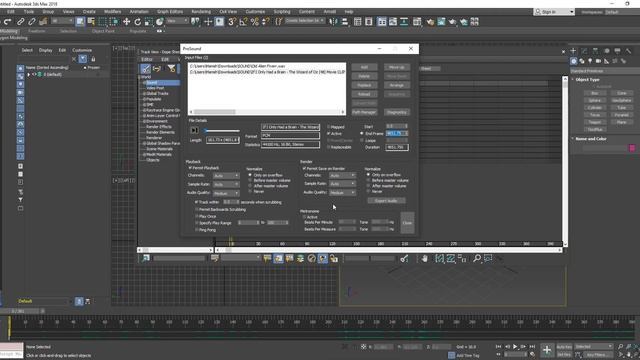Click the Select and Link icon
640x360 pixels.
point(20,22)
